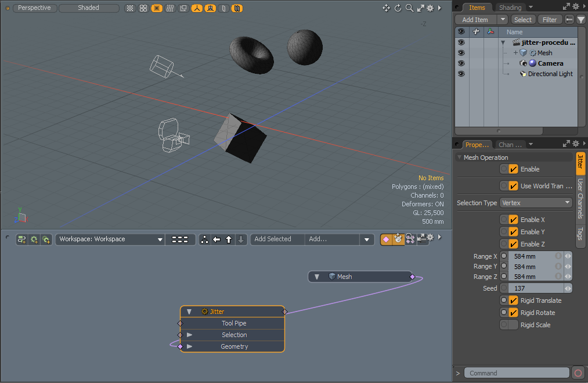588x383 pixels.
Task: Uncheck the Enable X checkbox
Action: click(513, 220)
